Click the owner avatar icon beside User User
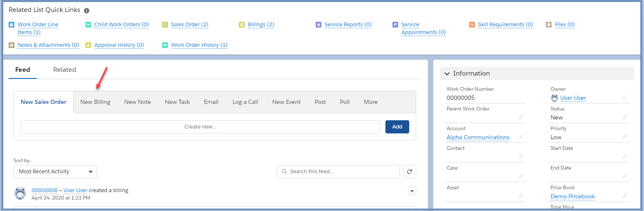644x211 pixels. (x=555, y=98)
